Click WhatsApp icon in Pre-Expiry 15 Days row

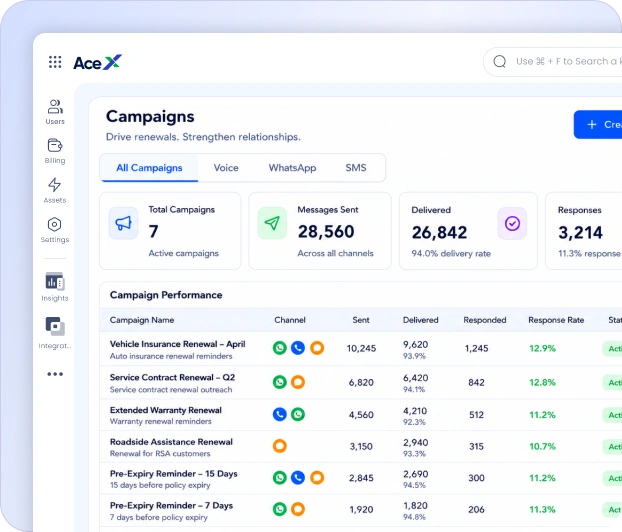coord(280,478)
